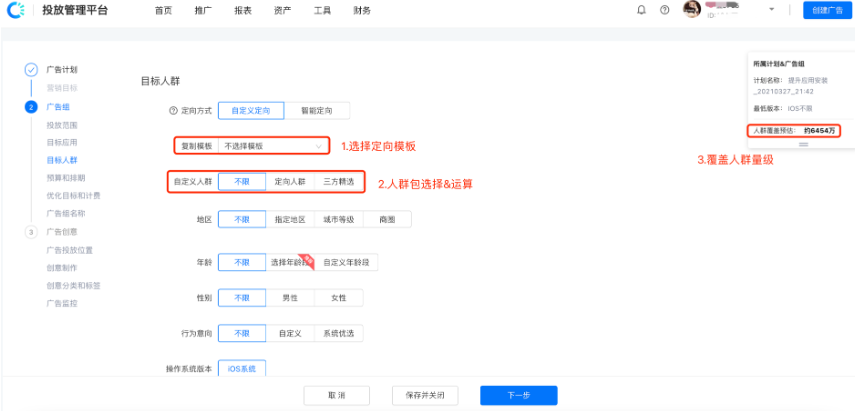
Task: Jump to 投放范围 section
Action: [x=62, y=125]
